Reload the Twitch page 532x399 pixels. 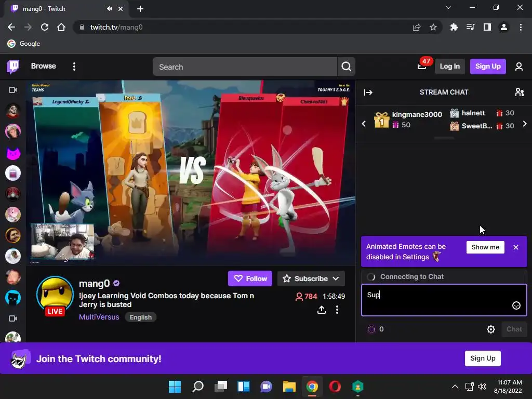click(x=45, y=27)
